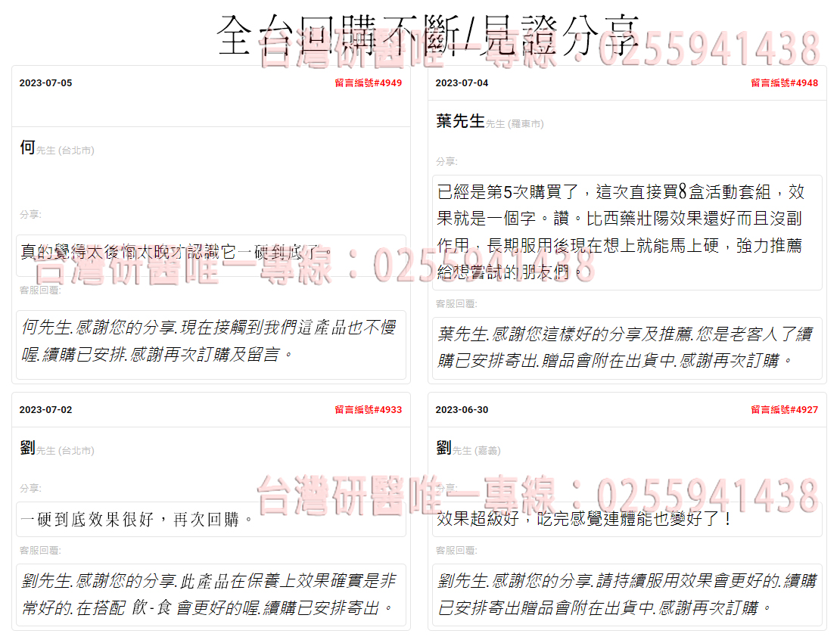
Task: Open message number #4927
Action: coord(784,410)
